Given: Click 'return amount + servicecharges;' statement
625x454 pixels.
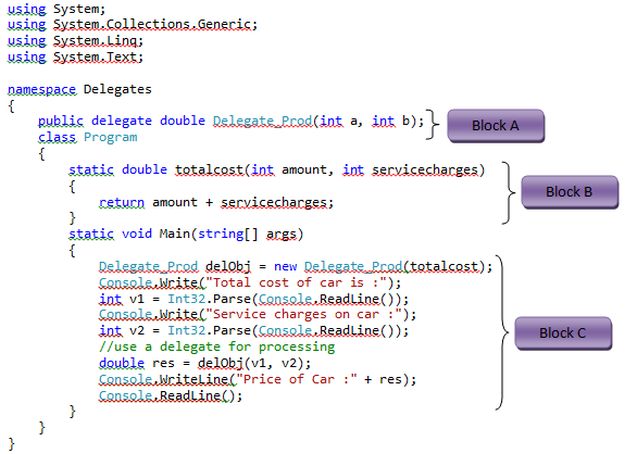Looking at the screenshot, I should (216, 203).
